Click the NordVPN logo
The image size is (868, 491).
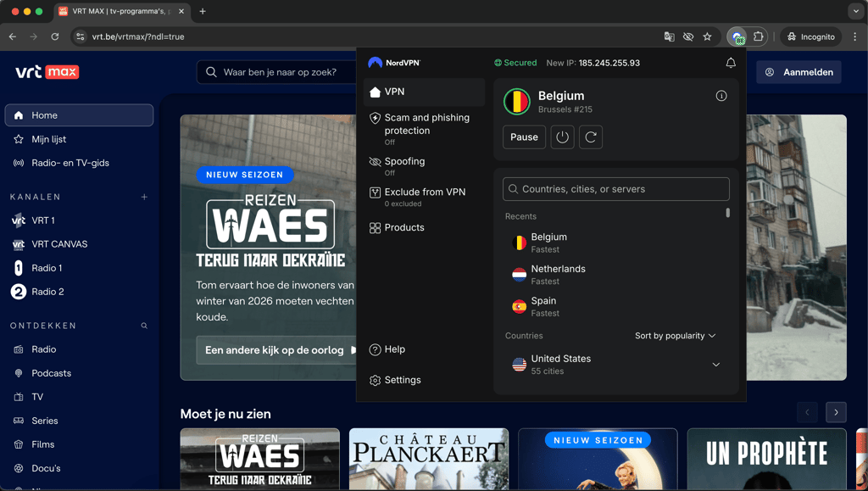point(394,63)
